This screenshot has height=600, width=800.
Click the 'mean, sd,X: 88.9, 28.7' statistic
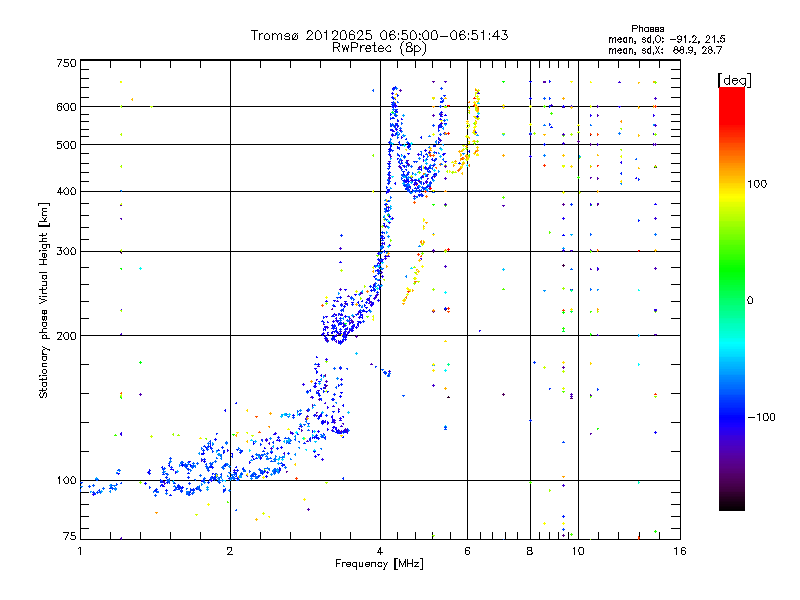(665, 50)
